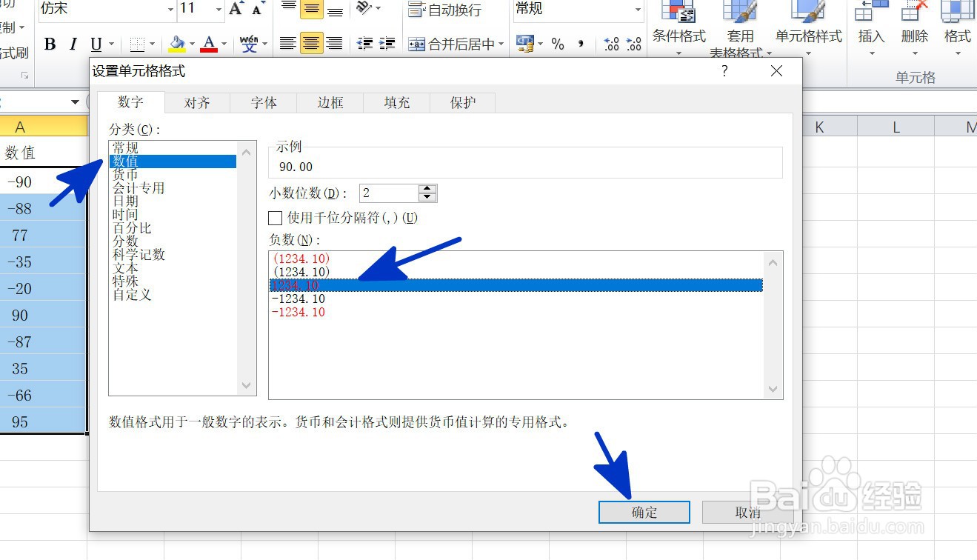Click the 确定 button
The height and width of the screenshot is (560, 977).
(644, 512)
